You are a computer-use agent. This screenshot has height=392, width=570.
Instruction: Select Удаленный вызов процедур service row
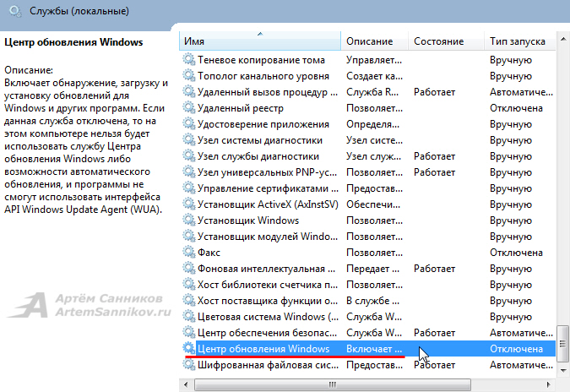tap(368, 92)
